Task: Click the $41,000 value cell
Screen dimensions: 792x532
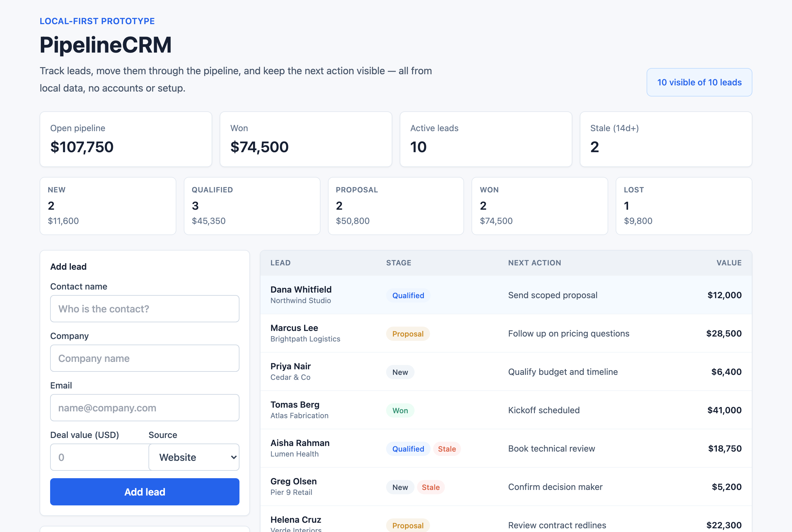Action: point(725,410)
